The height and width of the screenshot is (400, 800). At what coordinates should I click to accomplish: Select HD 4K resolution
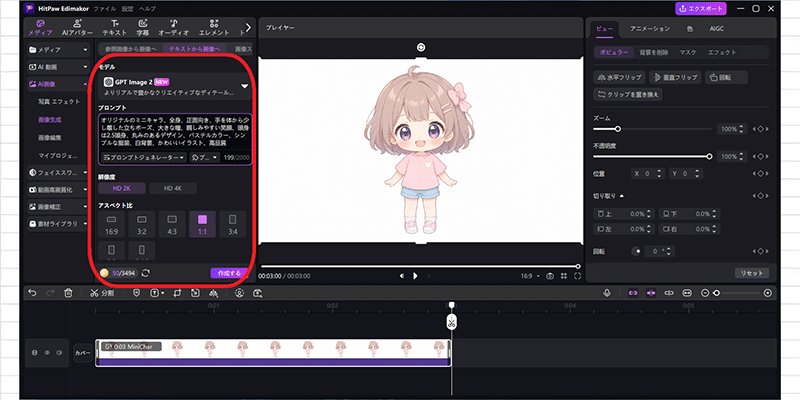pos(173,188)
